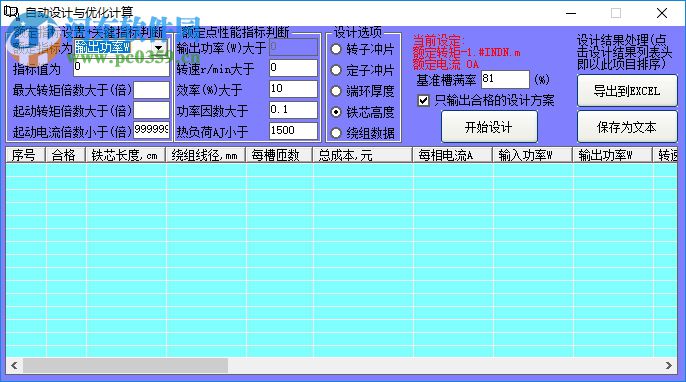Sort by the 合格 column header

[x=65, y=155]
